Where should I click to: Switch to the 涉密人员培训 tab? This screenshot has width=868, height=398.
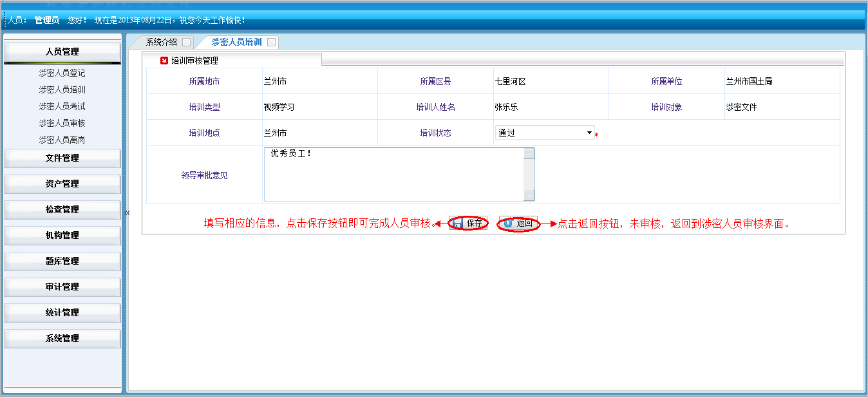(236, 43)
